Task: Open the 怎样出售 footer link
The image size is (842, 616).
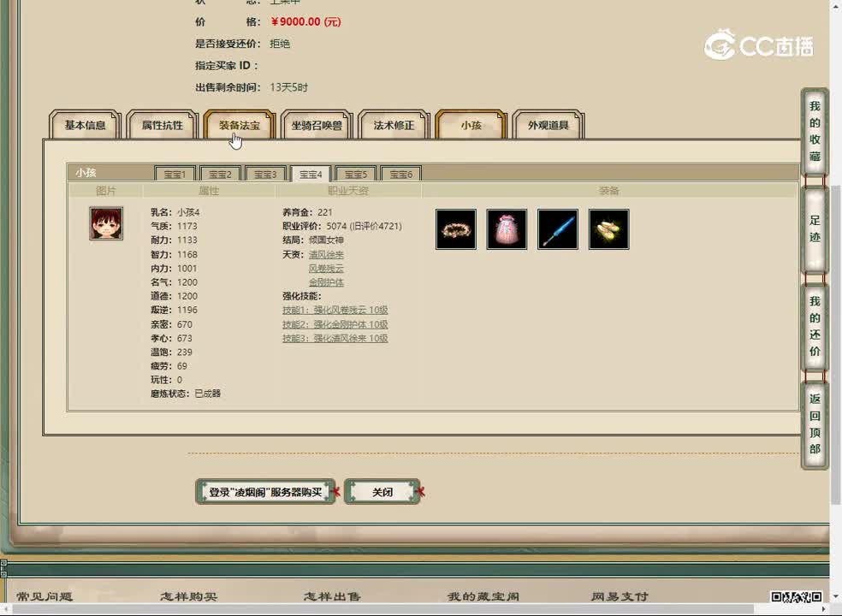Action: point(332,596)
